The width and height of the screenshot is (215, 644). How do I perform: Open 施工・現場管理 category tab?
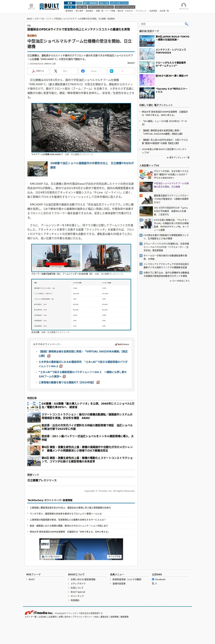(x=90, y=3)
